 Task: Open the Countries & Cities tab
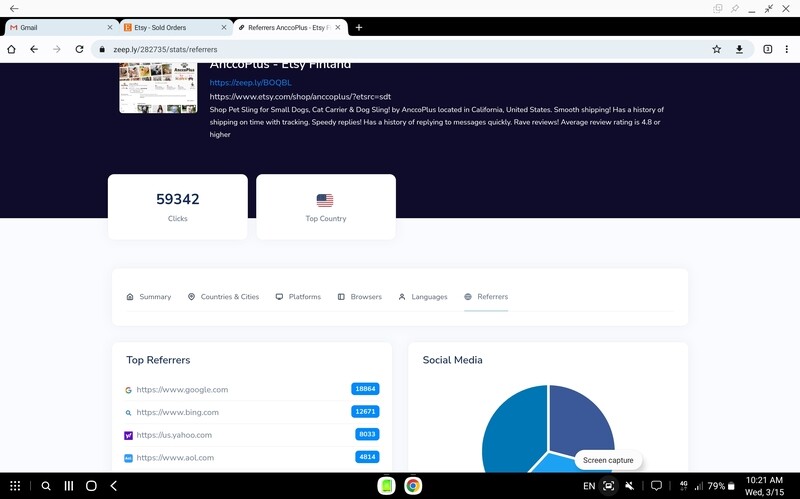point(223,296)
